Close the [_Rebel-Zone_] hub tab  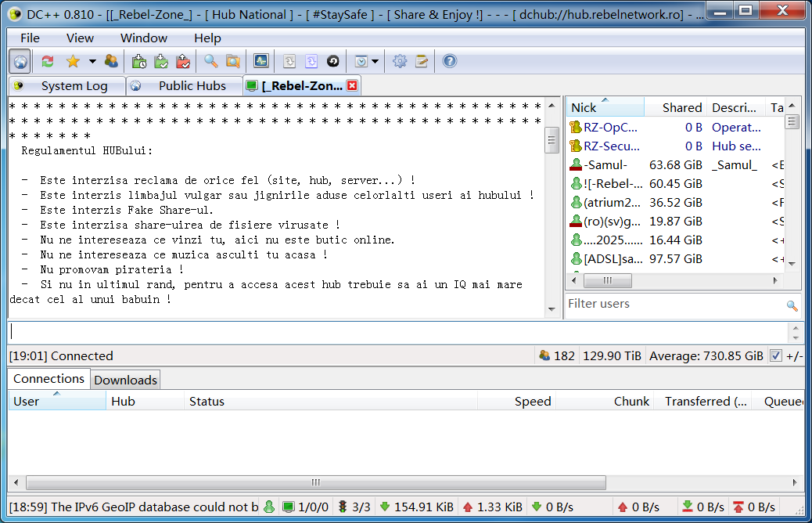point(352,86)
